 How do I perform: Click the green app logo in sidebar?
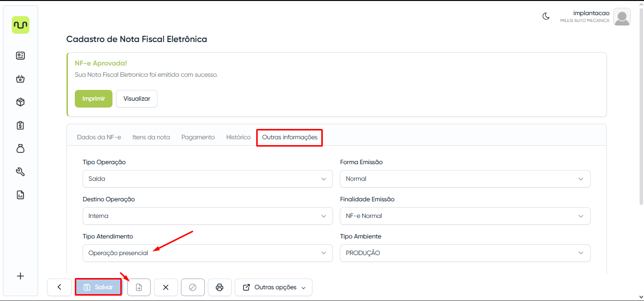pos(21,25)
